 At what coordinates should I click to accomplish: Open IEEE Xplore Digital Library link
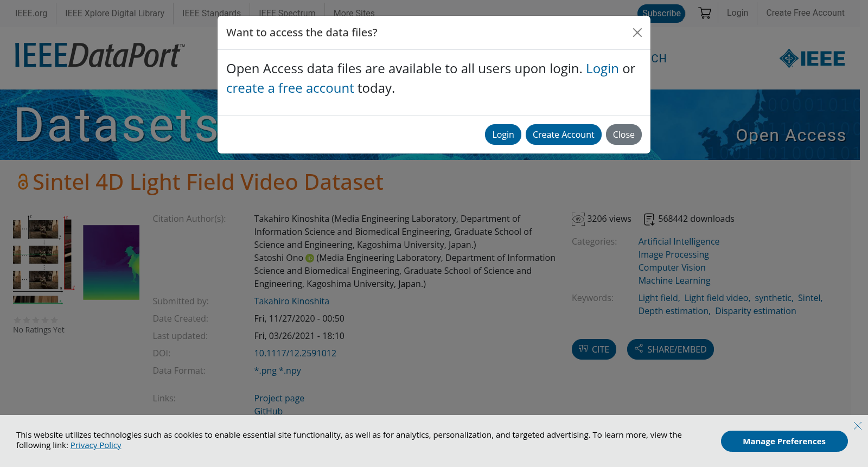click(115, 13)
